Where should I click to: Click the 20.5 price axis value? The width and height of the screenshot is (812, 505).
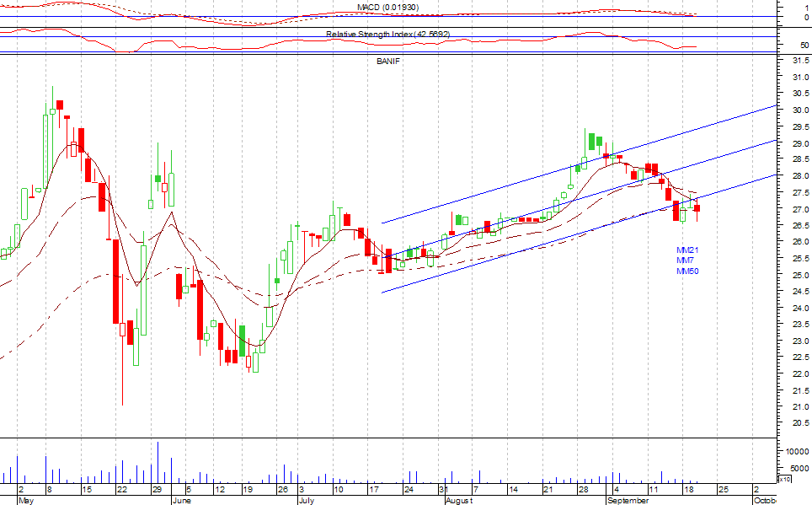click(x=800, y=423)
